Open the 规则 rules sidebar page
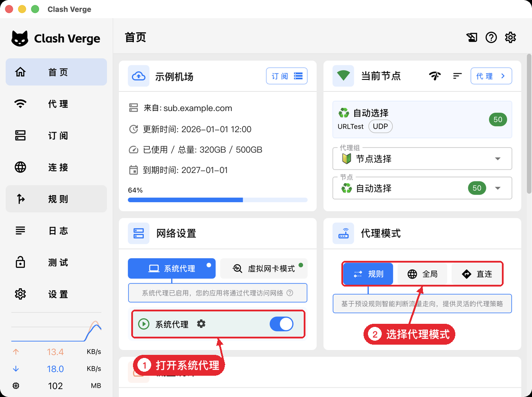The width and height of the screenshot is (532, 397). tap(56, 199)
